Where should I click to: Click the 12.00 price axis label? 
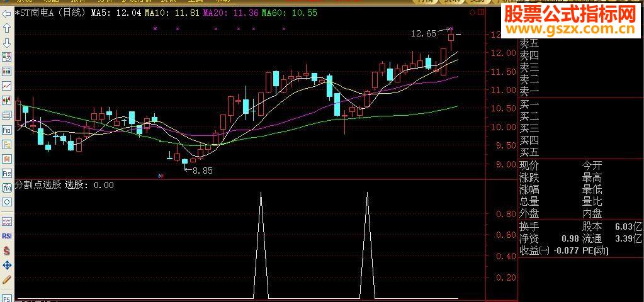[502, 53]
